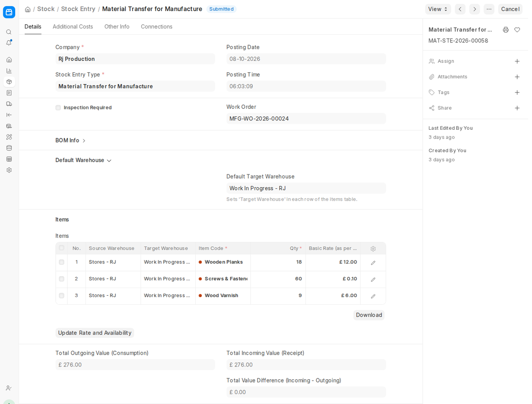Image resolution: width=532 pixels, height=404 pixels.
Task: Click the Work Order field MFG-WO-2026-00024
Action: point(306,118)
